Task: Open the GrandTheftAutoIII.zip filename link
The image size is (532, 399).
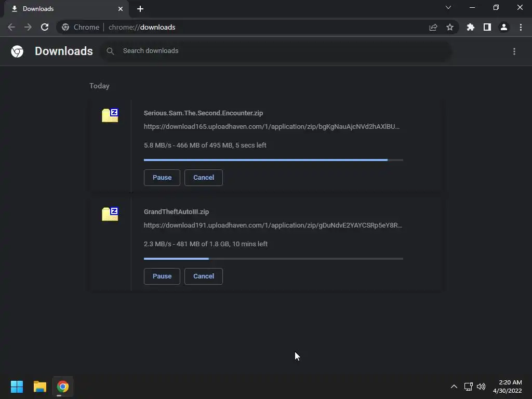Action: (x=177, y=212)
